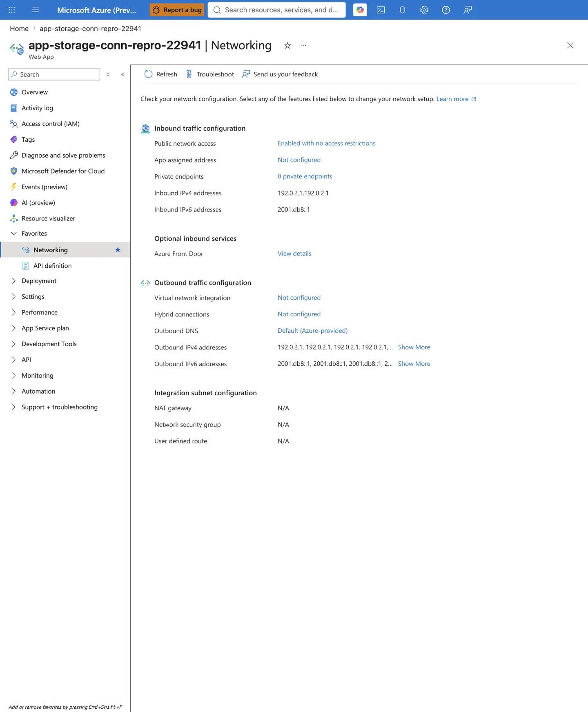Expand the Monitoring section
Viewport: 588px width, 712px height.
(14, 376)
